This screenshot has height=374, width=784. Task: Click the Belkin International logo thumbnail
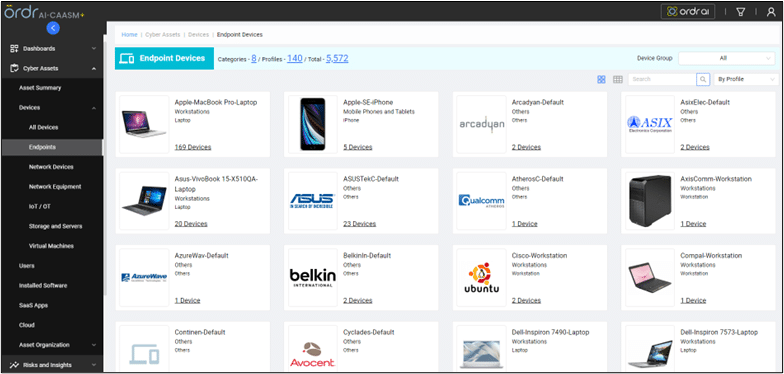(312, 278)
